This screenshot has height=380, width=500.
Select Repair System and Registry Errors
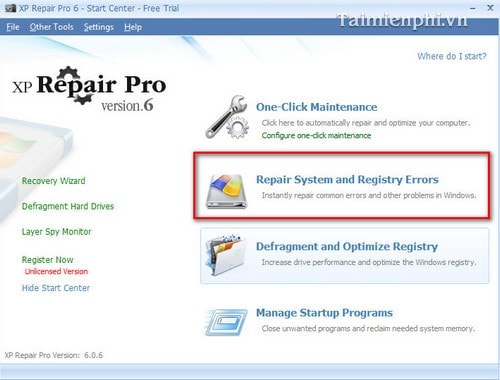(347, 180)
